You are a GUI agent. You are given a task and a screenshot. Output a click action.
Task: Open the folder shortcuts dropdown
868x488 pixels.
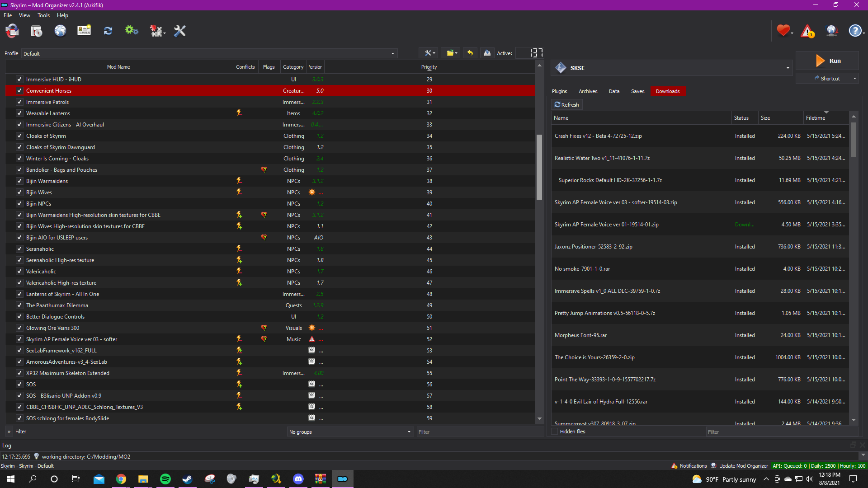451,53
